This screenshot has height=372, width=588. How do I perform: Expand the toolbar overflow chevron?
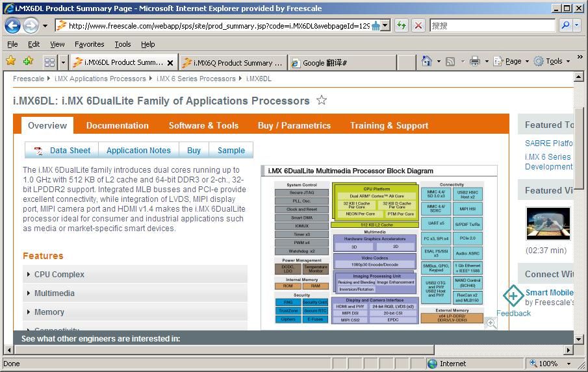pyautogui.click(x=580, y=57)
